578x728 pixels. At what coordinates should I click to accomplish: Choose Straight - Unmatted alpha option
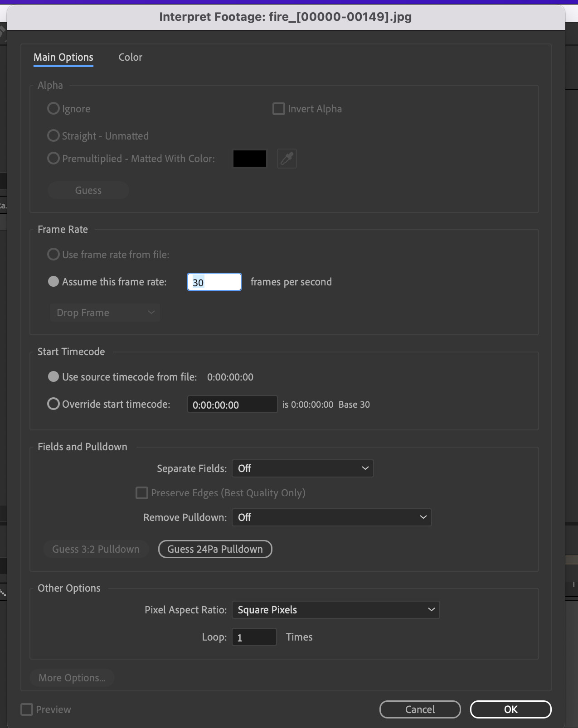point(53,135)
